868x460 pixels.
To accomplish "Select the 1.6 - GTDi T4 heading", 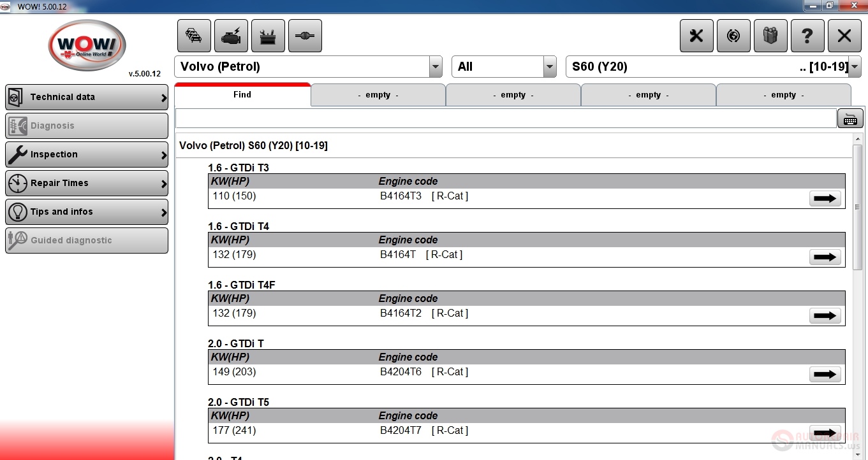I will (x=239, y=226).
